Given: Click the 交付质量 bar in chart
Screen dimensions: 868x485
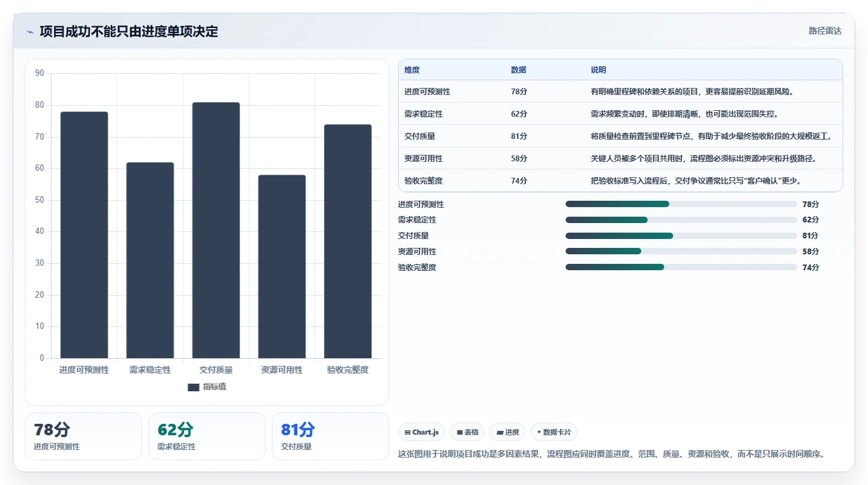Looking at the screenshot, I should (216, 230).
